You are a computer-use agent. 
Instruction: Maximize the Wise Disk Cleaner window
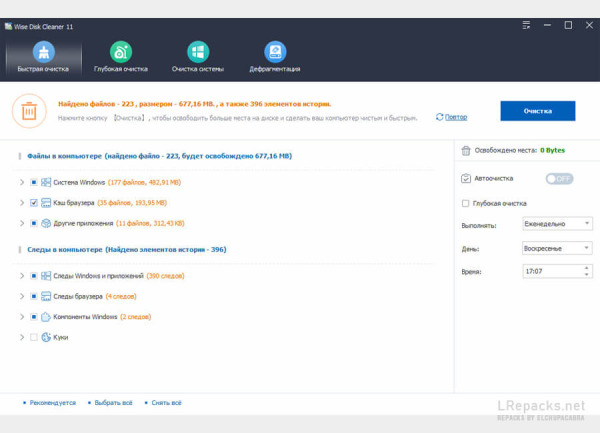tap(568, 25)
